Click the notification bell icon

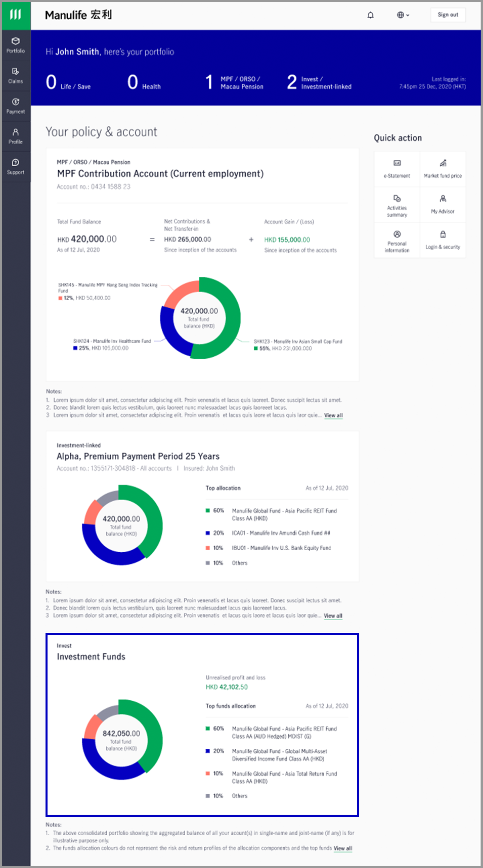point(370,15)
